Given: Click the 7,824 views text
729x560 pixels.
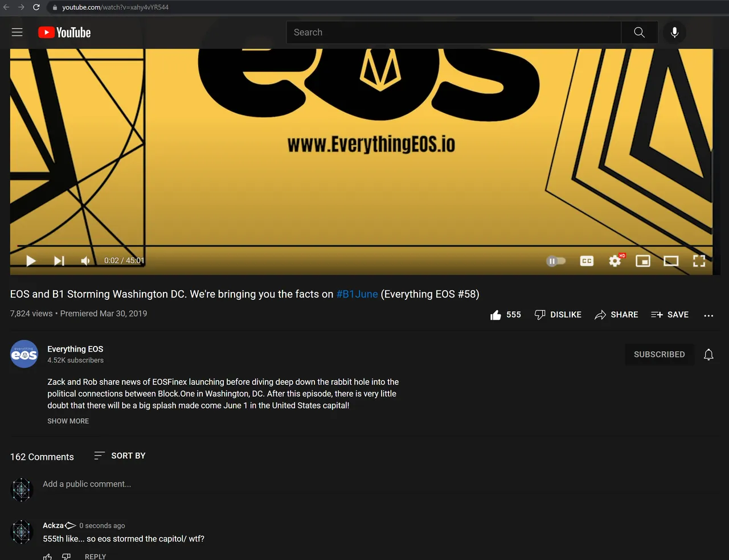Looking at the screenshot, I should click(x=31, y=314).
